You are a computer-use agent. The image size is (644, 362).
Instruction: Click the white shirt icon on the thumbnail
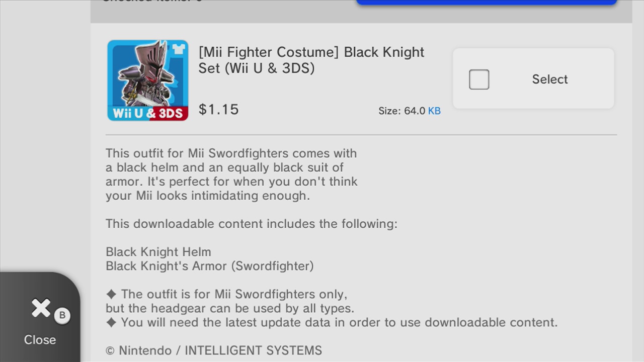(x=179, y=49)
